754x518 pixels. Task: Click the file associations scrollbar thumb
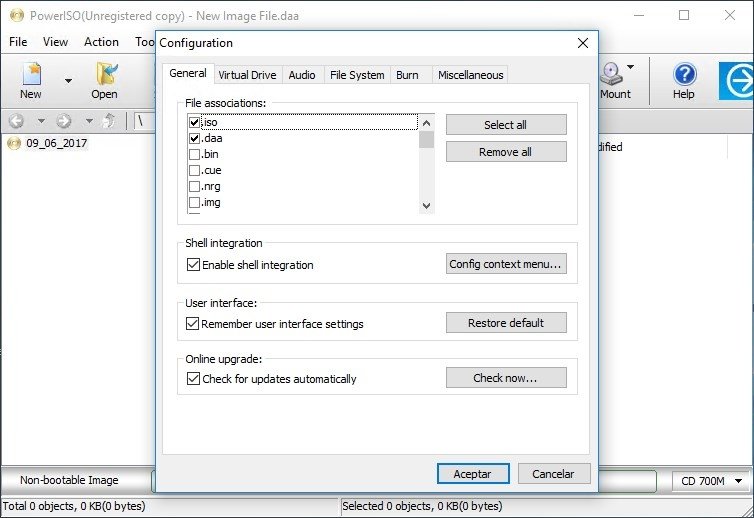[x=426, y=140]
